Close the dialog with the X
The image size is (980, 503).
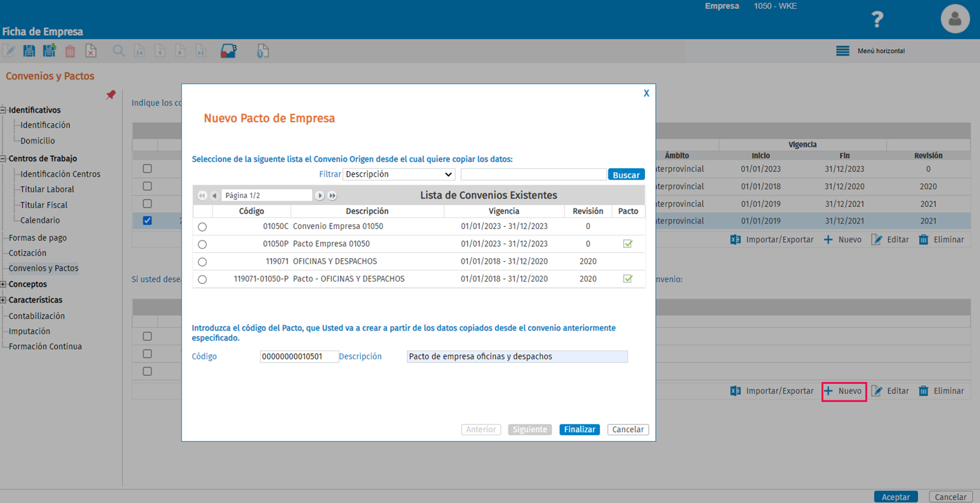click(x=646, y=93)
